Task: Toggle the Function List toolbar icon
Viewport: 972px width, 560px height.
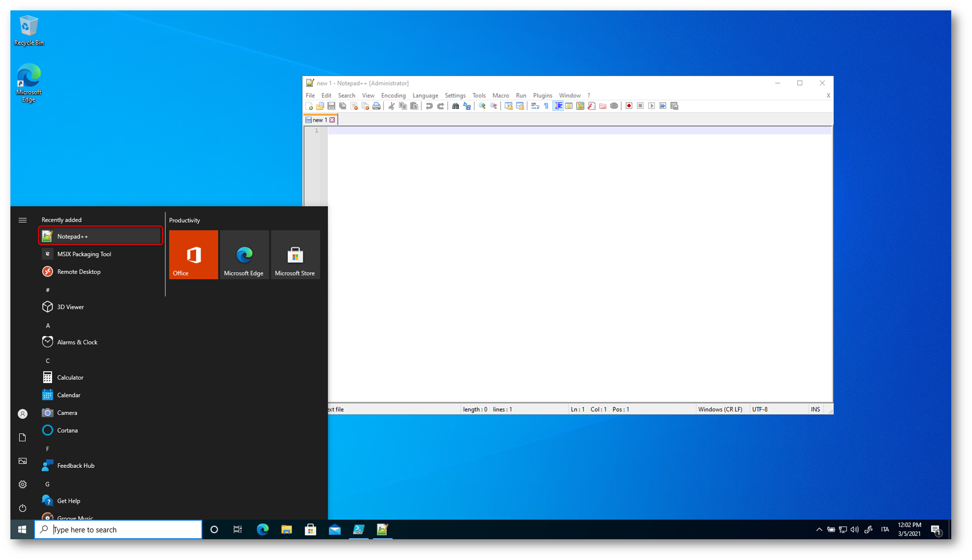Action: click(x=592, y=106)
